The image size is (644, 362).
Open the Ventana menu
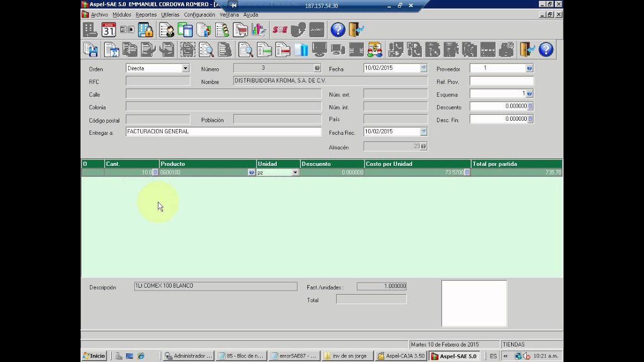pyautogui.click(x=229, y=15)
